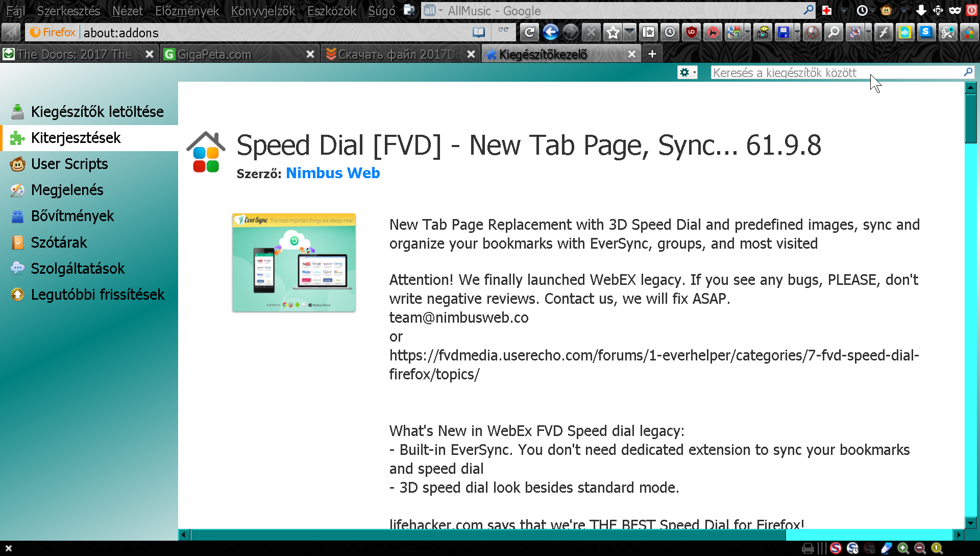This screenshot has height=556, width=980.
Task: Select the Bővítmények category
Action: [89, 216]
